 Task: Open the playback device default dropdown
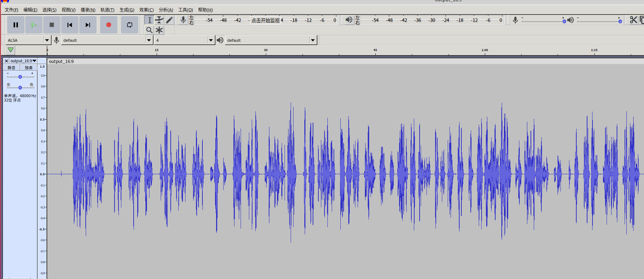coord(271,40)
